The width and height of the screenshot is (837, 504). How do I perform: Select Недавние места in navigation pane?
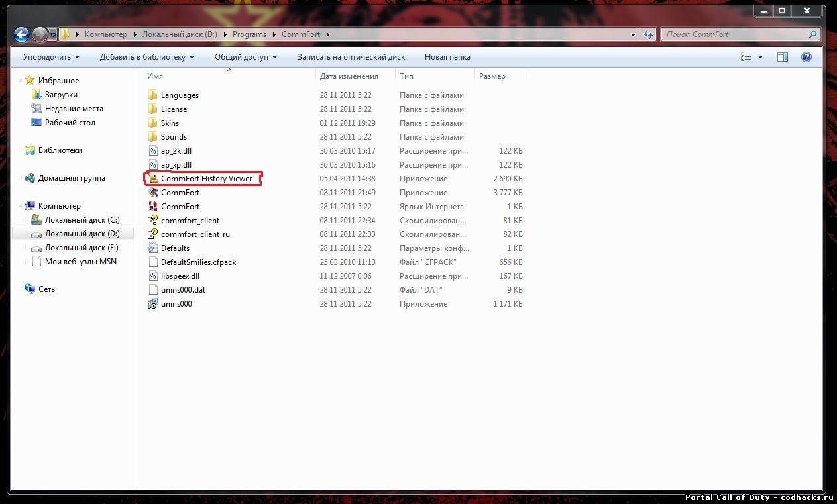click(74, 109)
